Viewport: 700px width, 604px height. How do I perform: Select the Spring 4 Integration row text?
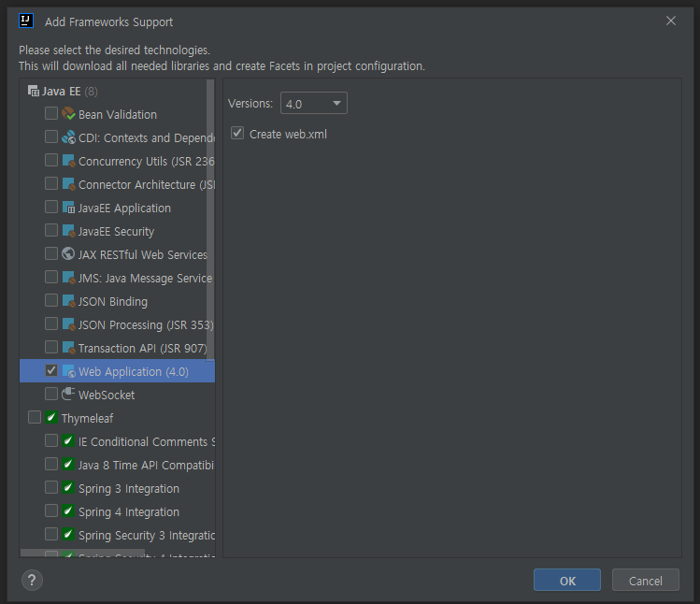pyautogui.click(x=129, y=512)
